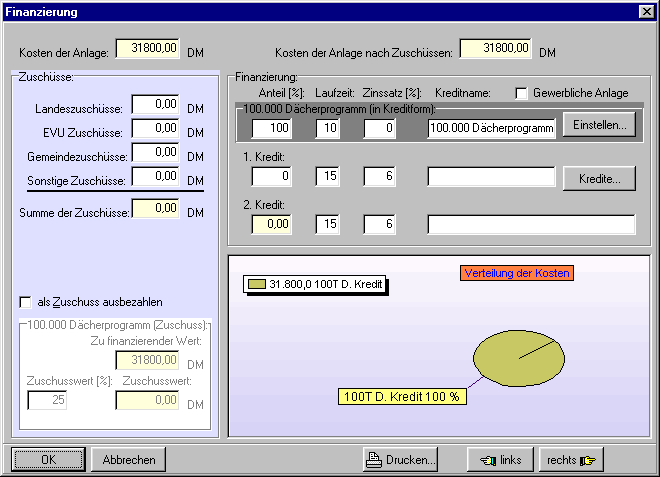The width and height of the screenshot is (660, 477).
Task: Open the Kredite... button
Action: (599, 177)
